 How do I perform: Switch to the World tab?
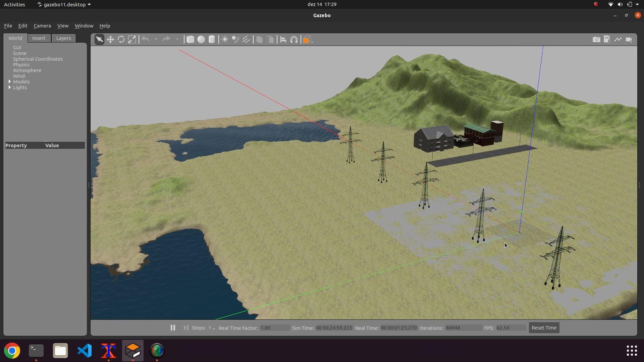[x=15, y=38]
